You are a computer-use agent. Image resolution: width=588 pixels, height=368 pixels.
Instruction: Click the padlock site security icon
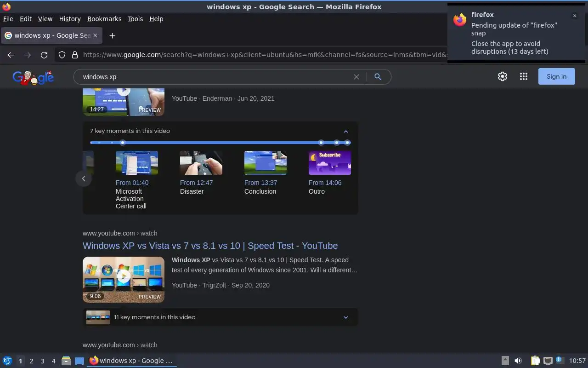75,55
